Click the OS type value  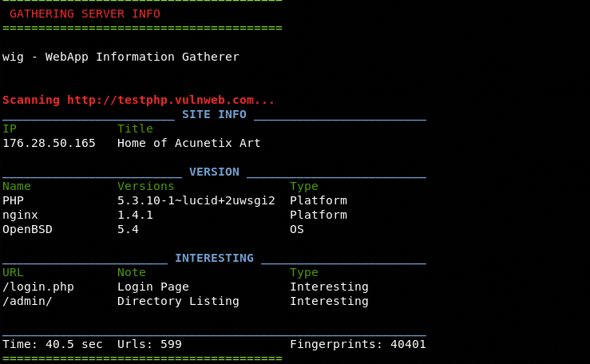(297, 229)
